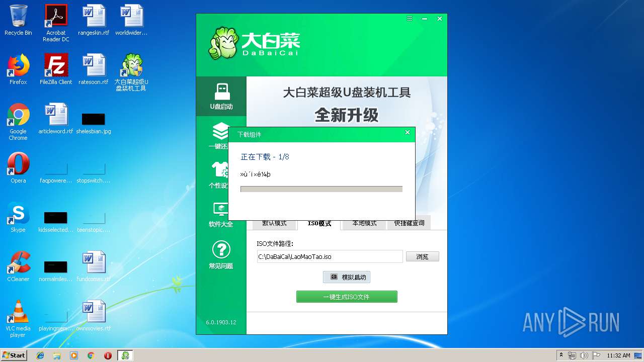Open the 个性设置 shirt icon in sidebar
Viewport: 644px width, 362px height.
pyautogui.click(x=221, y=170)
